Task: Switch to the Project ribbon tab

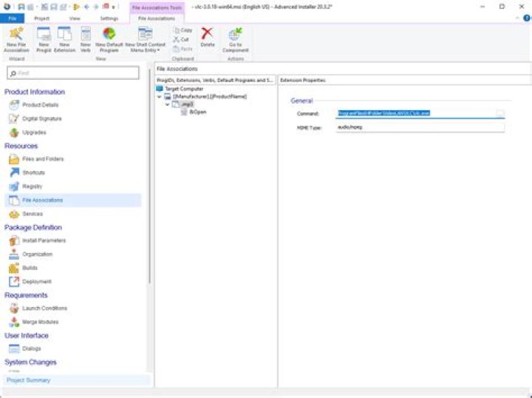Action: (x=41, y=18)
